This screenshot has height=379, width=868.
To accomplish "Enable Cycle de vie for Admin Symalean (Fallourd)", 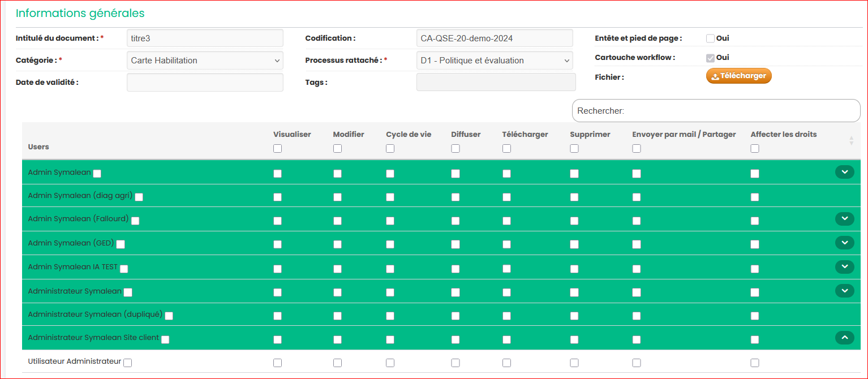I will pos(390,221).
